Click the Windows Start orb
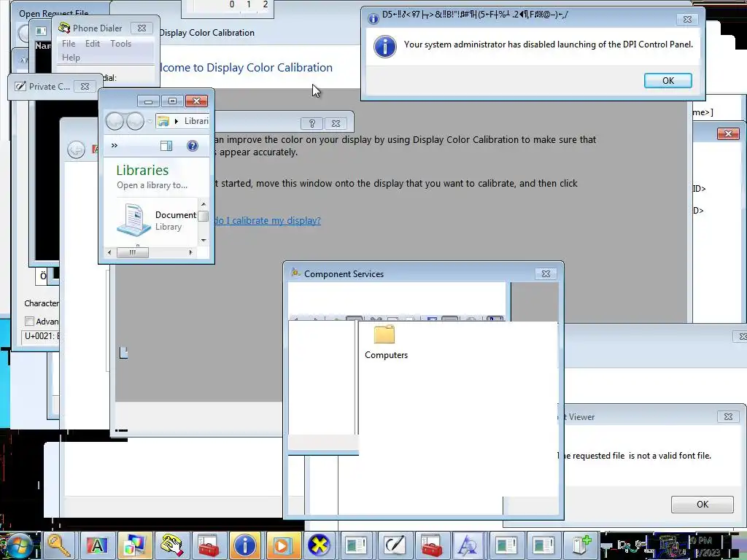The height and width of the screenshot is (560, 747). [18, 545]
